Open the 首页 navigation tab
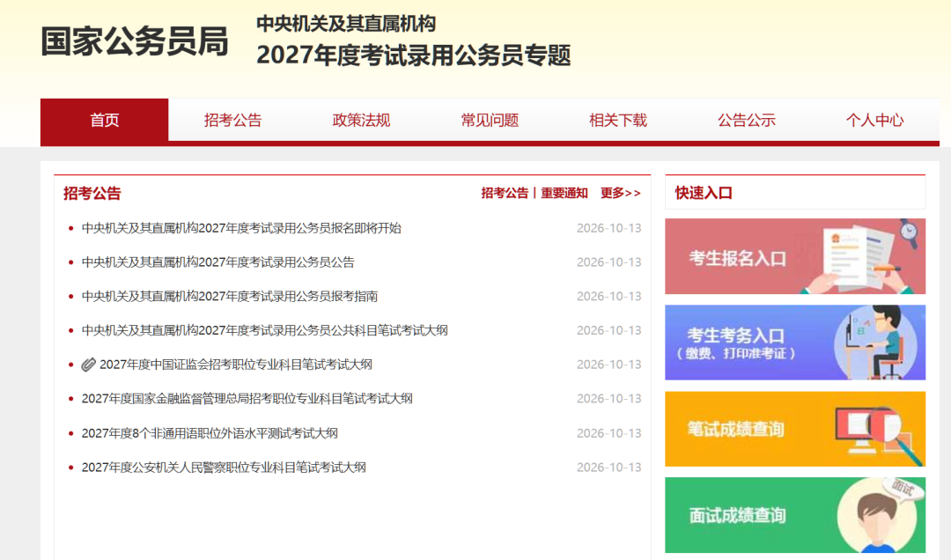This screenshot has height=560, width=951. tap(104, 120)
